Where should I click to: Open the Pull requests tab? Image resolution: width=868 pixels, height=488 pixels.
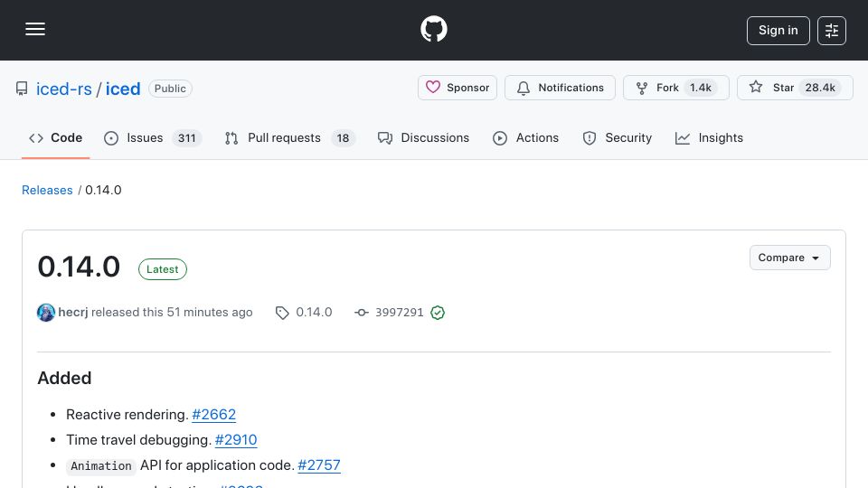[289, 137]
